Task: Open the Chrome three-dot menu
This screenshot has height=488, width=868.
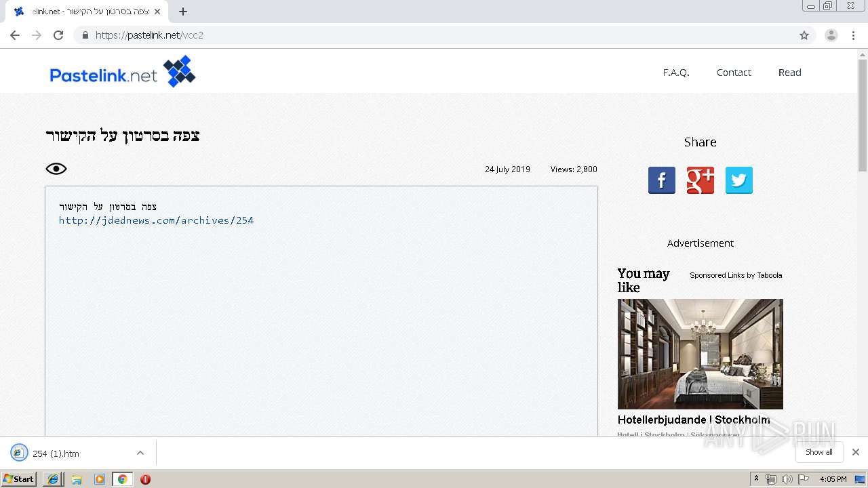Action: click(x=854, y=35)
